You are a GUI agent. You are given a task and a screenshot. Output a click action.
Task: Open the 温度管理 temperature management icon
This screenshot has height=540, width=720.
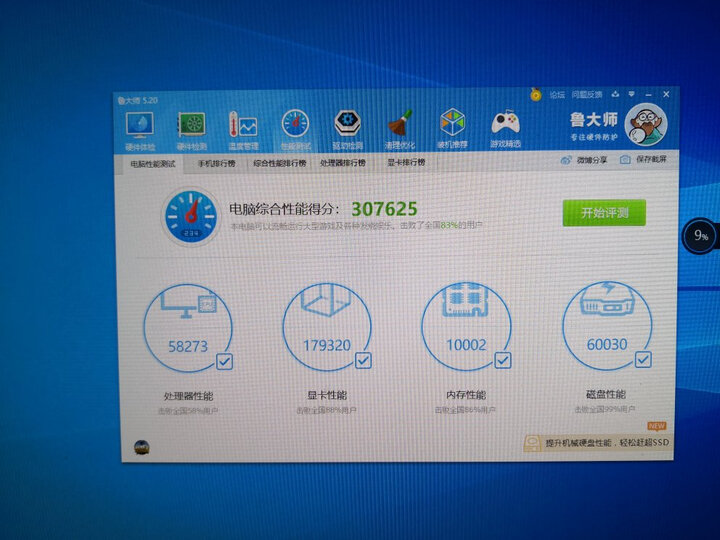pyautogui.click(x=243, y=130)
